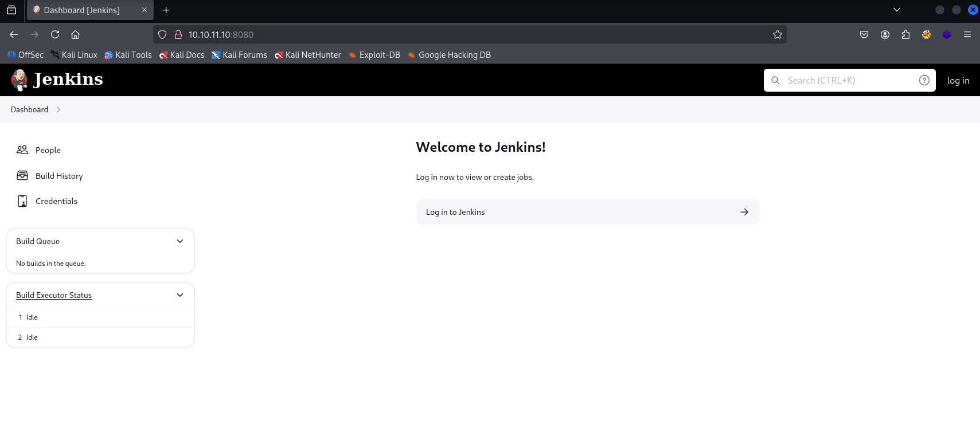
Task: Click the address bar showing 10.10.11.10:8080
Action: (470, 34)
